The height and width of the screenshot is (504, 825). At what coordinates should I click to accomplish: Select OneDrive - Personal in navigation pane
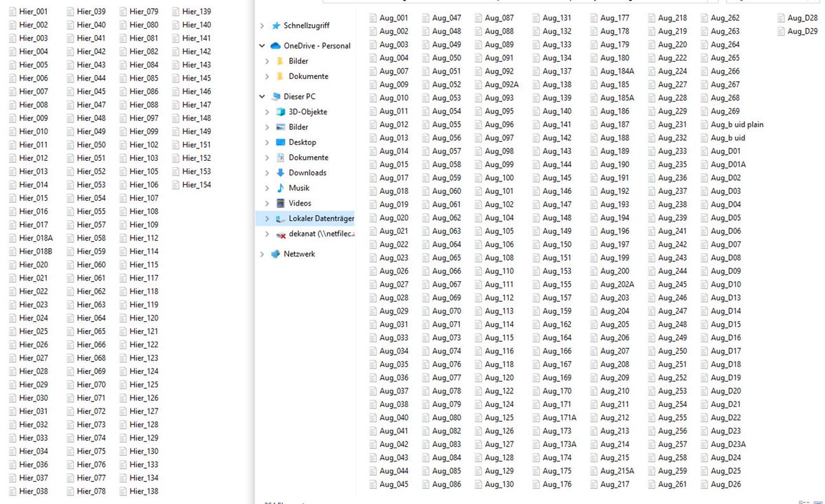tap(317, 46)
